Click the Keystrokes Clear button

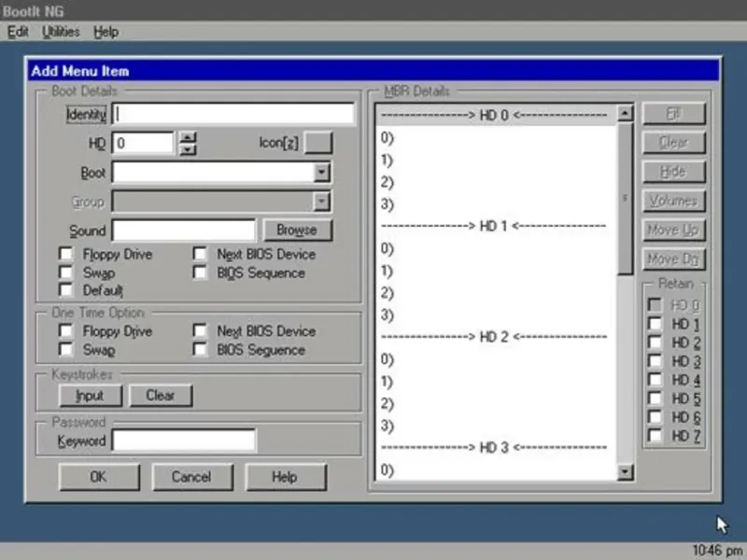click(161, 396)
